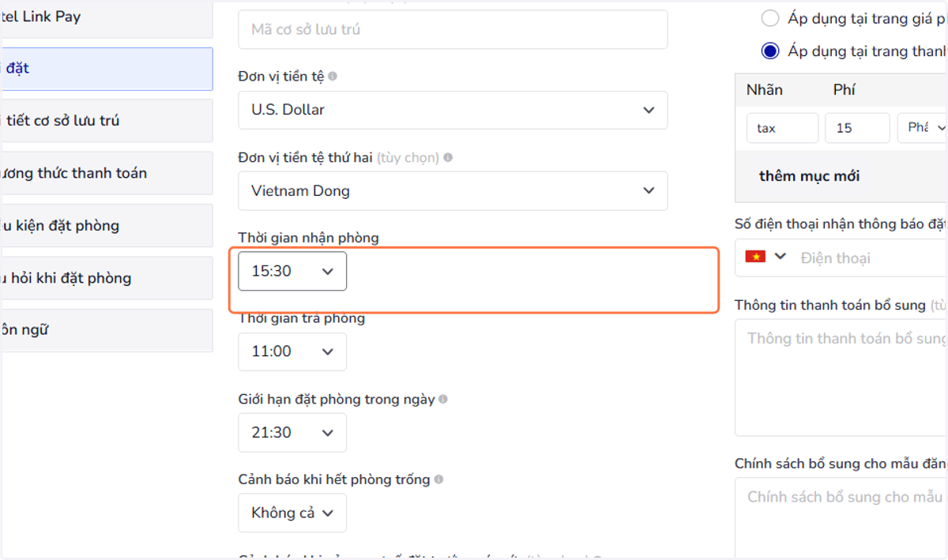948x560 pixels.
Task: Open kiện đặt phòng sidebar item
Action: click(106, 226)
